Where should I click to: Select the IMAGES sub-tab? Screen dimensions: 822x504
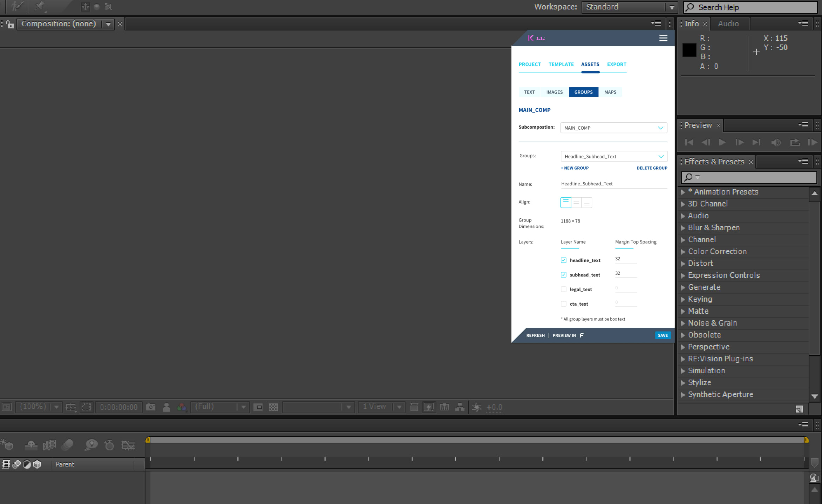pyautogui.click(x=554, y=92)
